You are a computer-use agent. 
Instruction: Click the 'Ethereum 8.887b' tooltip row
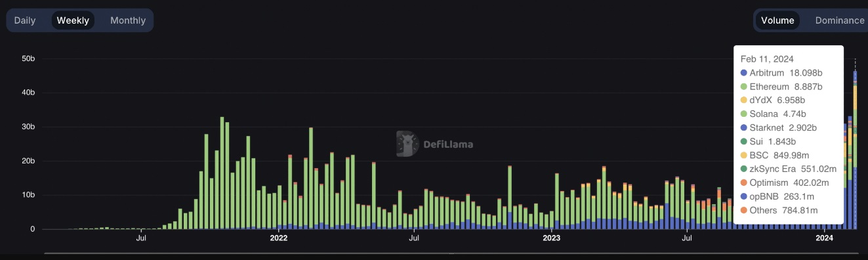pos(781,87)
